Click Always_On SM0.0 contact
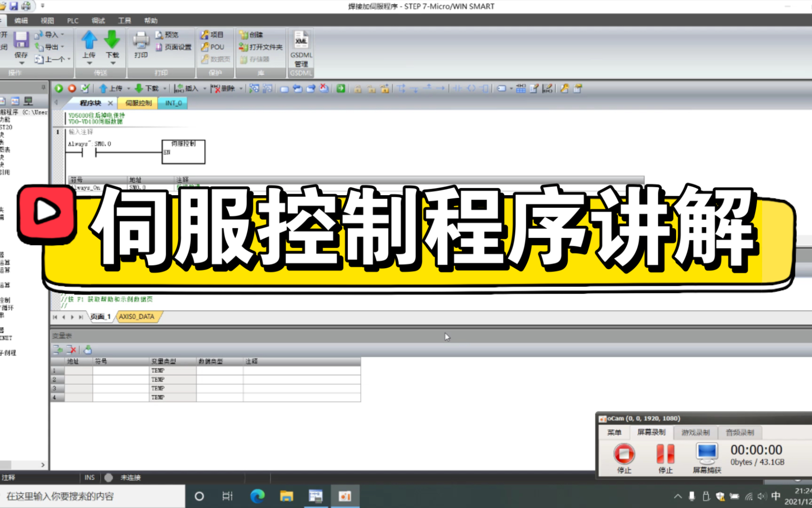This screenshot has height=508, width=812. tap(89, 152)
